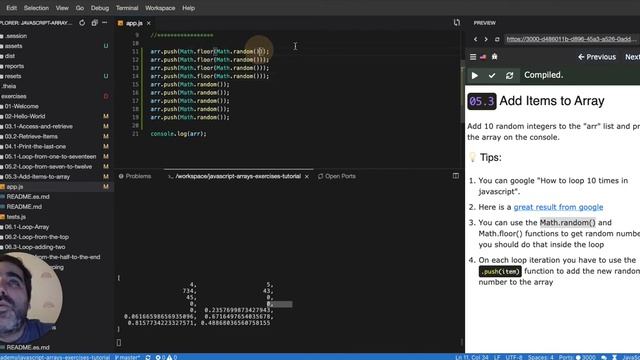Open the Edit menu
Screen dimensions: 640x360
11,8
